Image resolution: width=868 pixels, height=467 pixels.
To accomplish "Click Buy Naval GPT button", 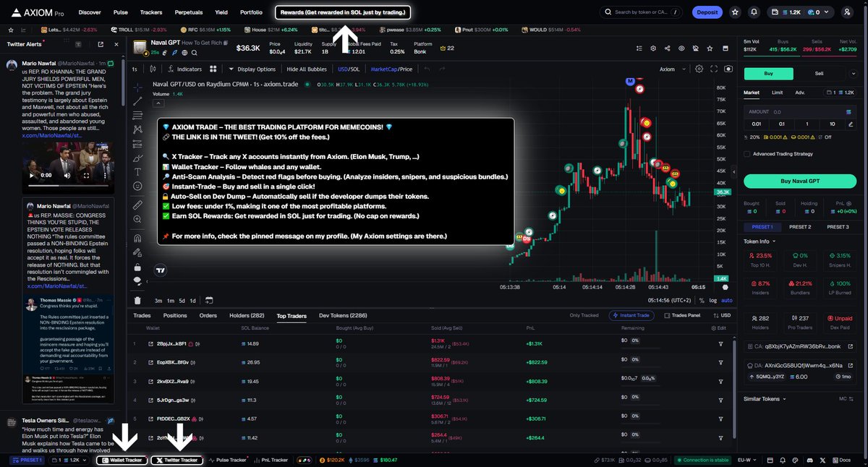I will pos(801,181).
